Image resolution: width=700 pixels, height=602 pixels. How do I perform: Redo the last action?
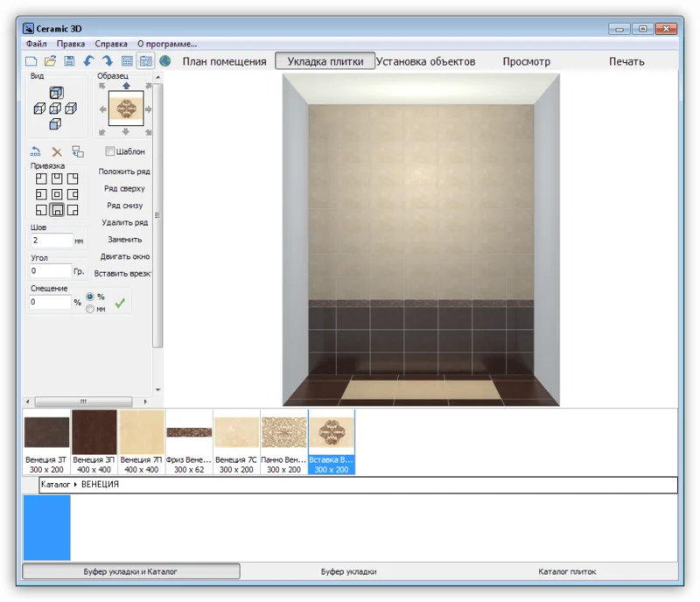coord(108,61)
